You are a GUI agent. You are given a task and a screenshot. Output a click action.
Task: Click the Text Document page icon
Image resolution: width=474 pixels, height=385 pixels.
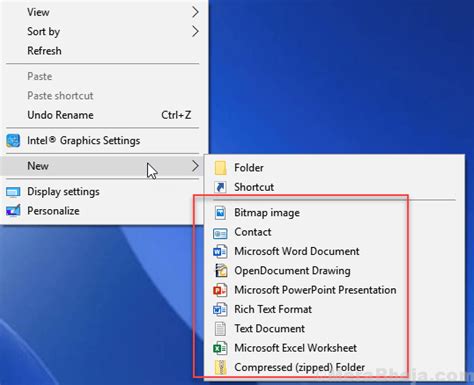pos(220,329)
